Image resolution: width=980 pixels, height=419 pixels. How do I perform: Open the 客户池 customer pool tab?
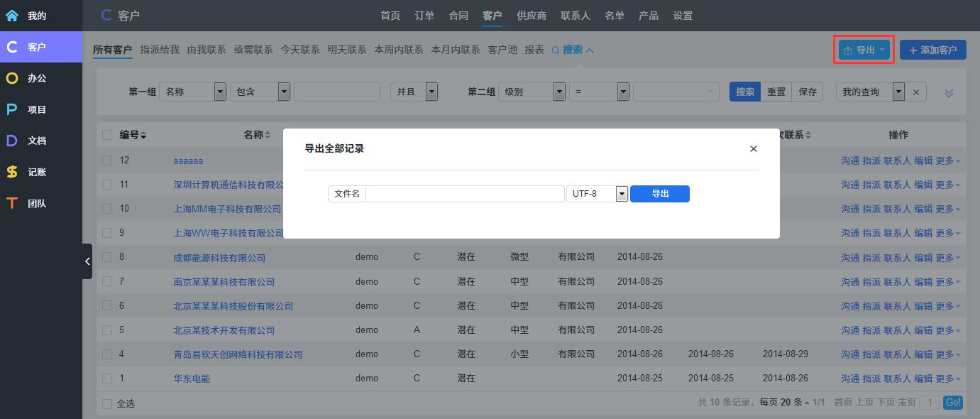502,50
